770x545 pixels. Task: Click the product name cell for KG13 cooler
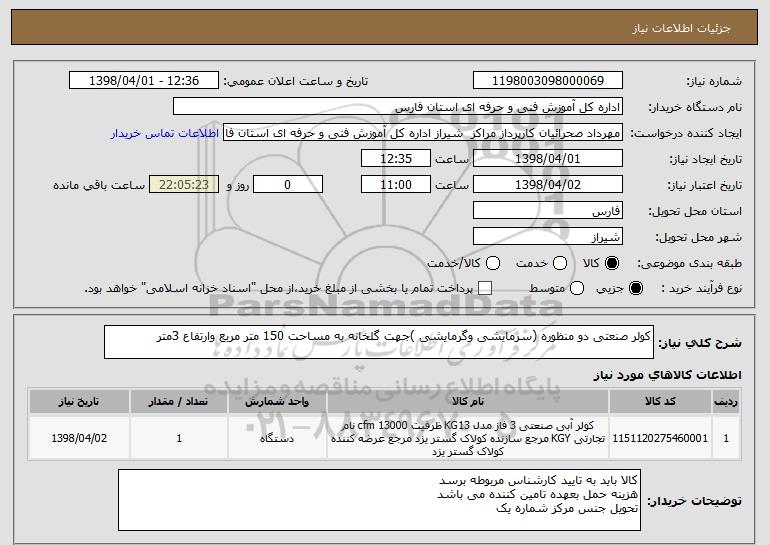point(468,438)
